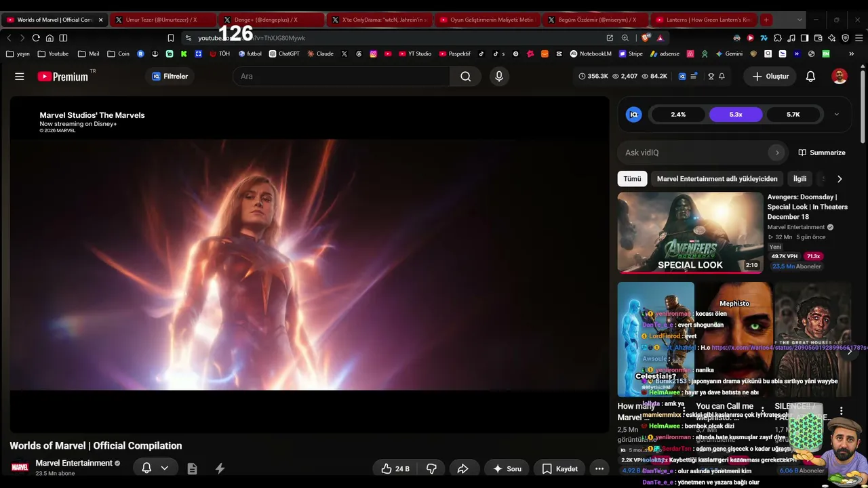868x488 pixels.
Task: Open the account avatar menu
Action: coord(840,77)
